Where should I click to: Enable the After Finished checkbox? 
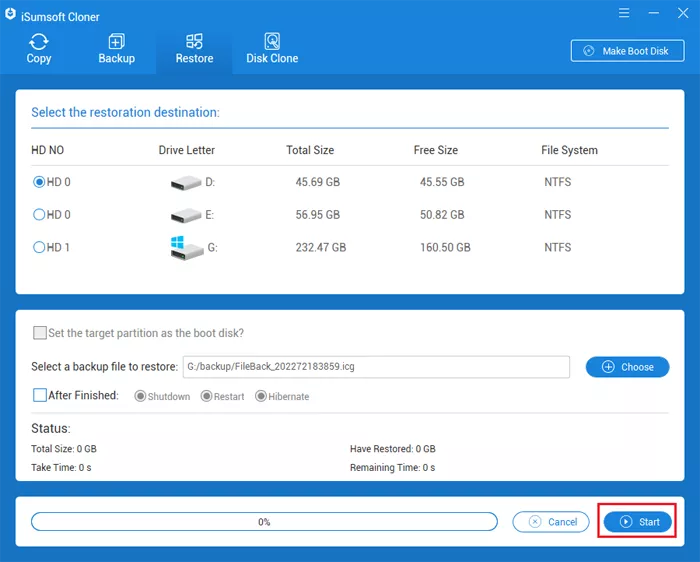tap(40, 396)
